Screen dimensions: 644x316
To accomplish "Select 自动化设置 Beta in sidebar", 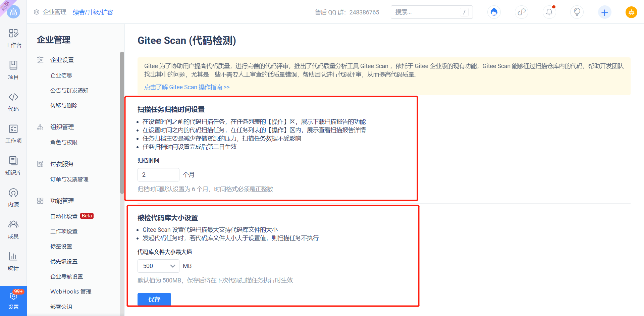I will tap(72, 216).
